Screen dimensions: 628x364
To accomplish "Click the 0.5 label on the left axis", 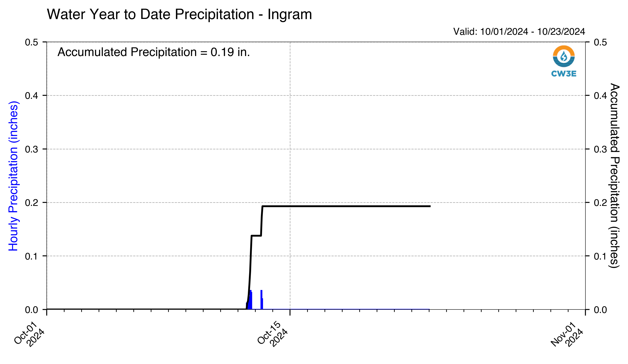I will coord(32,42).
